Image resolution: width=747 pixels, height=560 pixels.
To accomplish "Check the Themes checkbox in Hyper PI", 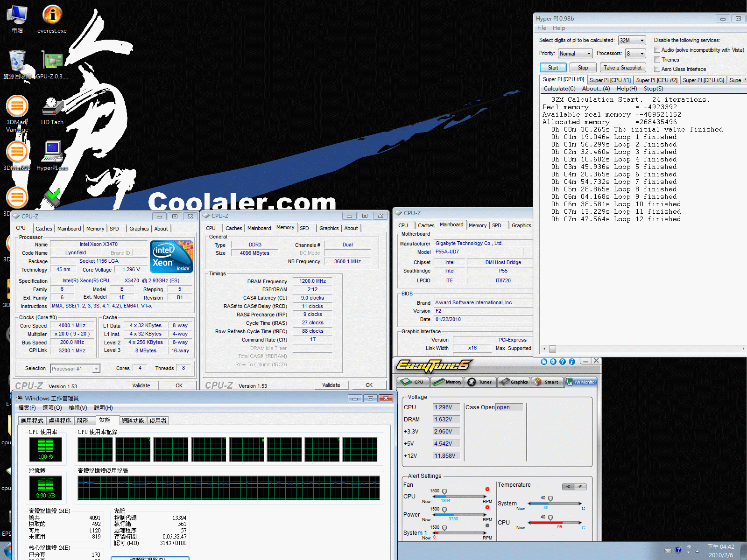I will tap(657, 60).
